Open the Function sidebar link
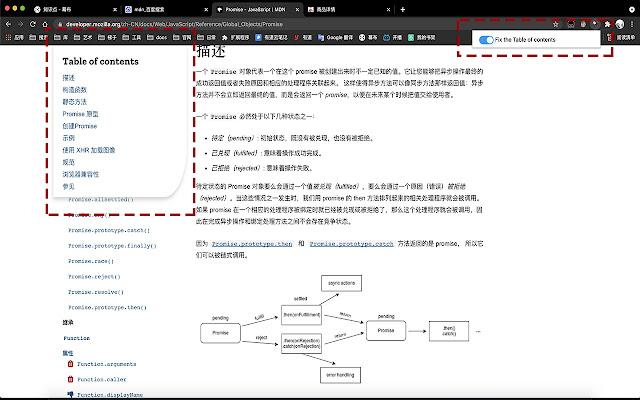Viewport: 640px width, 400px height. point(76,338)
